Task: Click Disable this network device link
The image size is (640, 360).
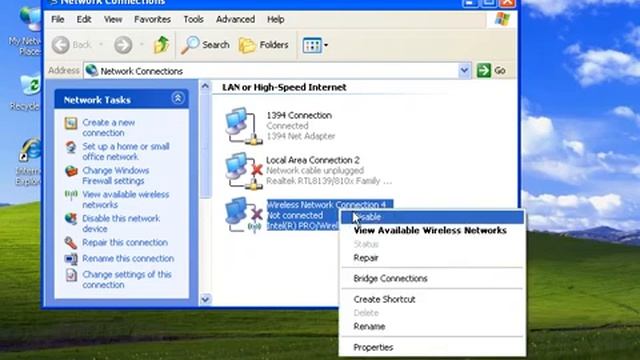Action: tap(121, 223)
